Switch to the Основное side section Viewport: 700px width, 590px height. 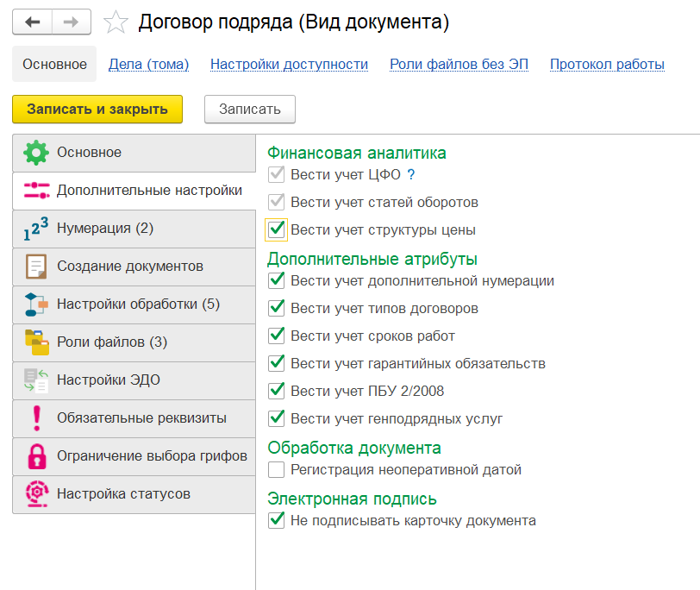[134, 153]
